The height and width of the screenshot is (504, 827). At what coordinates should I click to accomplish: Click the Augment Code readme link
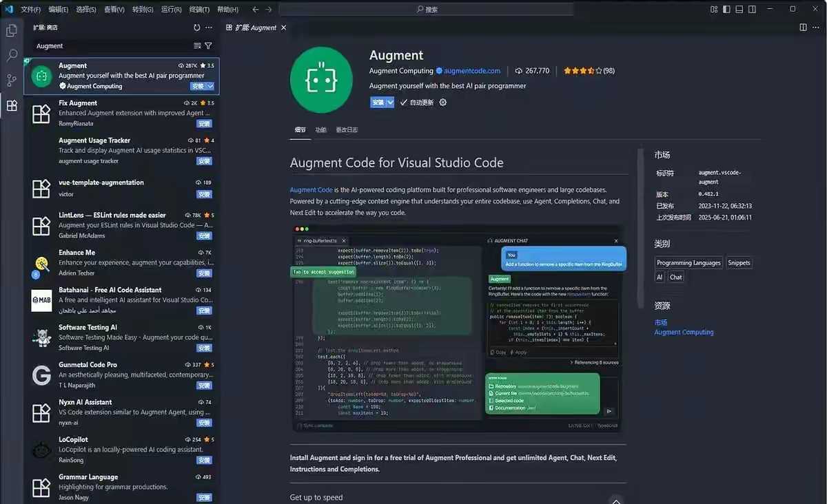click(x=312, y=189)
